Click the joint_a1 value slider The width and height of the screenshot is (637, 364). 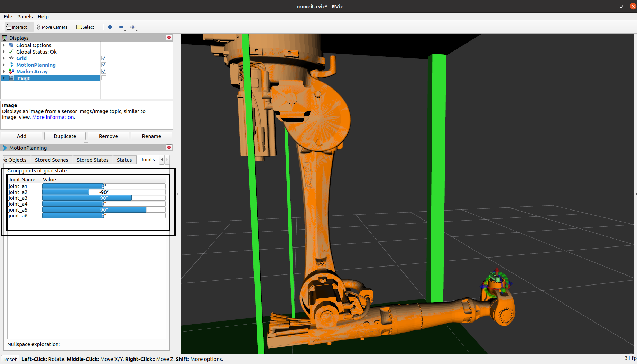click(x=104, y=186)
